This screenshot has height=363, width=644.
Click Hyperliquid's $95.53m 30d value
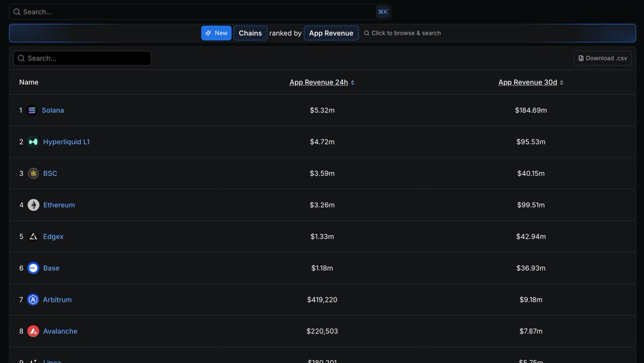[x=531, y=142]
